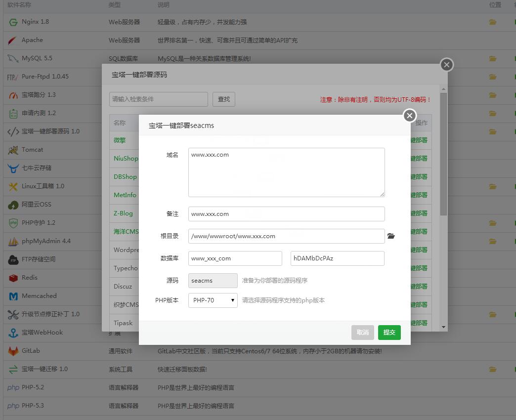Click the PHP守护 shield icon

pyautogui.click(x=13, y=223)
